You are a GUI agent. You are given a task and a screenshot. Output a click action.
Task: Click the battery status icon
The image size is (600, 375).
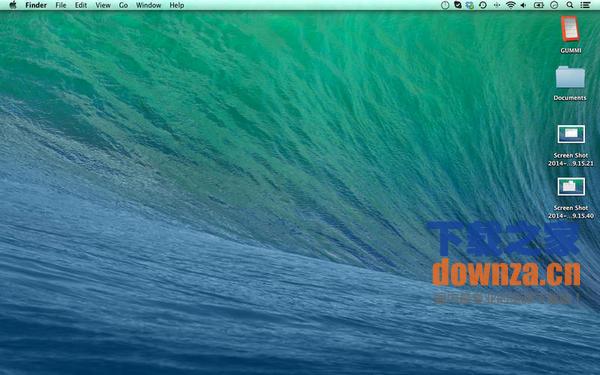click(539, 5)
